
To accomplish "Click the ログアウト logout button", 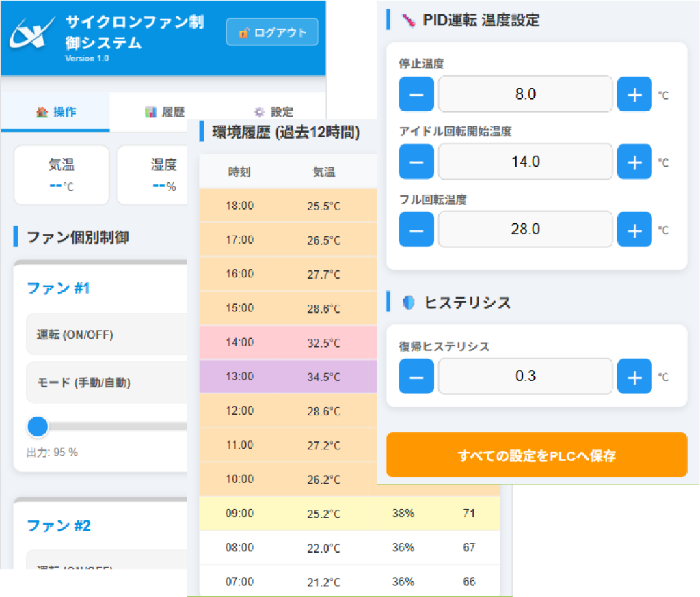I will 272,32.
